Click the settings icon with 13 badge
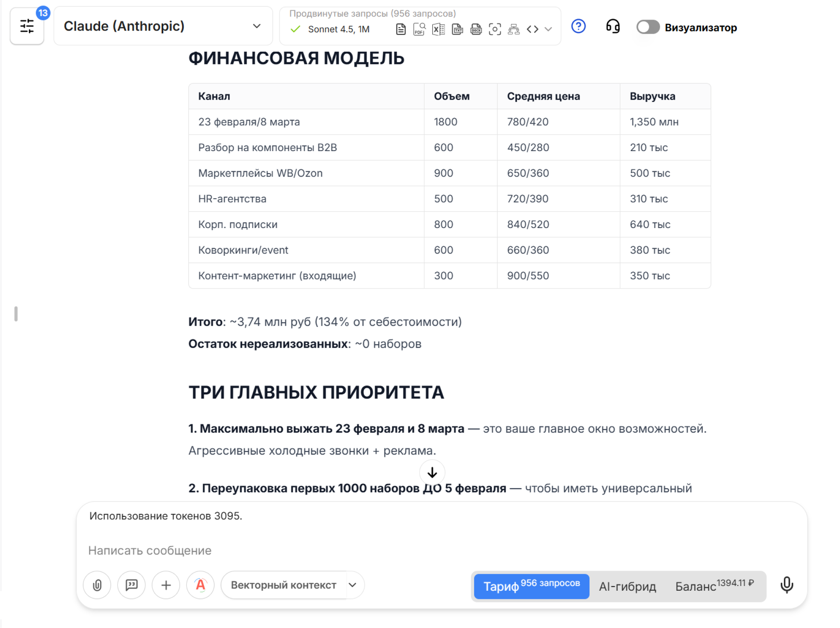 point(27,26)
